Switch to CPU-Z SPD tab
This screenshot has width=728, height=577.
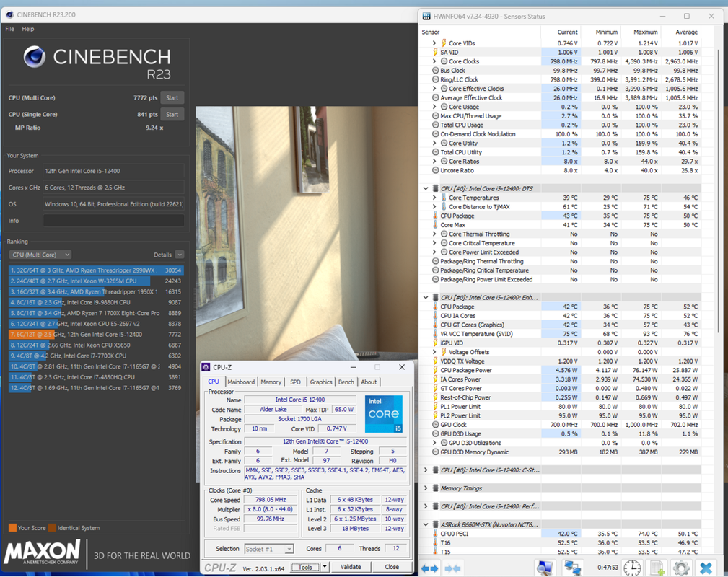[x=295, y=382]
